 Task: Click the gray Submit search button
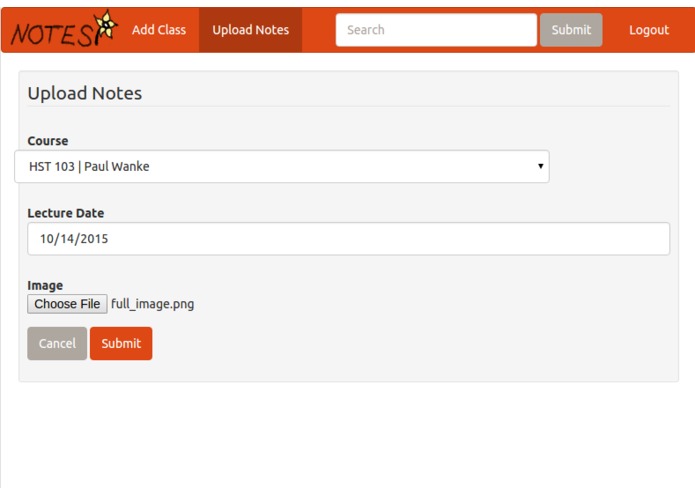tap(571, 30)
